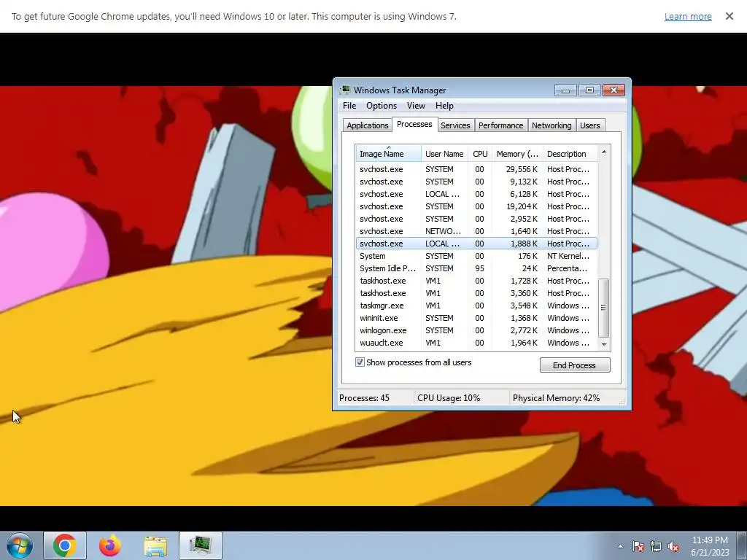Open Firefox from the taskbar

110,545
